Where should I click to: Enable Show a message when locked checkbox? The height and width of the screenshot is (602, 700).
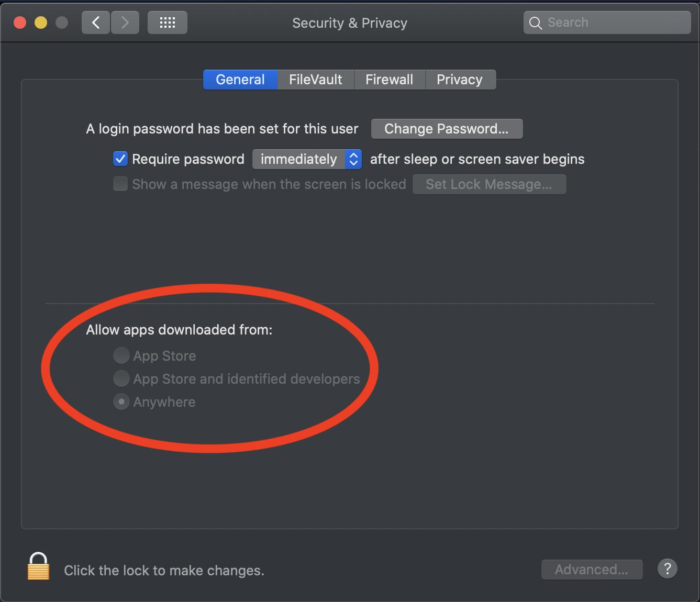(120, 184)
